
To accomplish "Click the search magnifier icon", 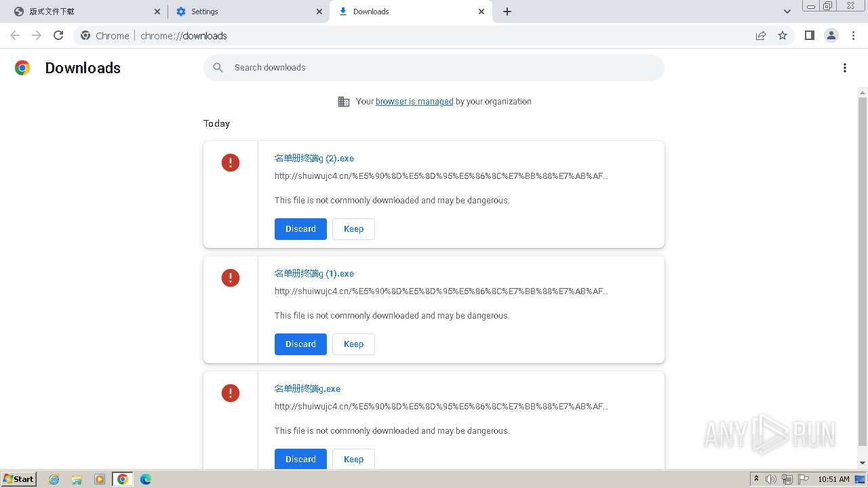I will pyautogui.click(x=218, y=68).
